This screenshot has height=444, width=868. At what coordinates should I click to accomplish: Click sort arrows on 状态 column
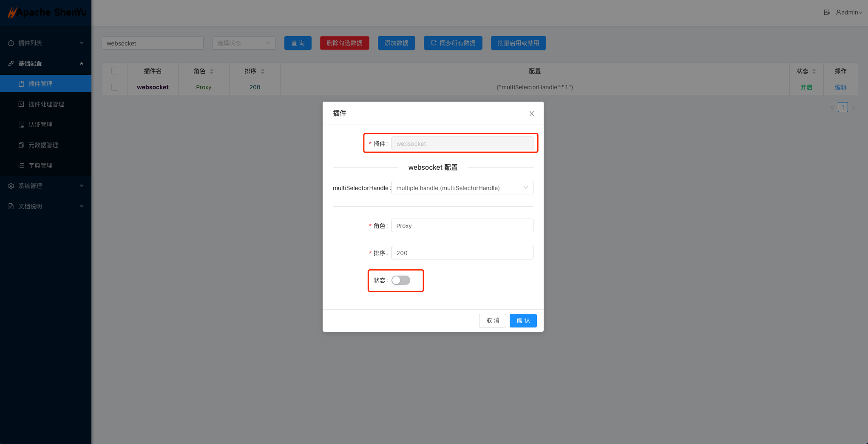point(814,71)
